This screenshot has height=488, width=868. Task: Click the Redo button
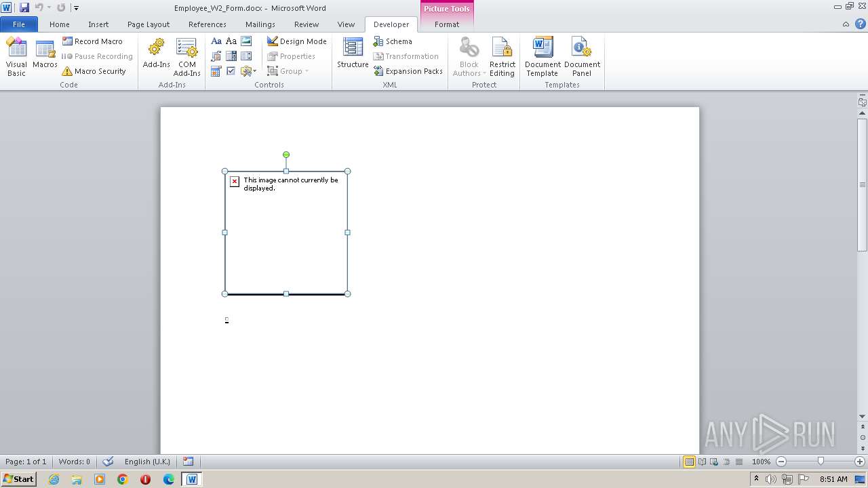(x=61, y=7)
